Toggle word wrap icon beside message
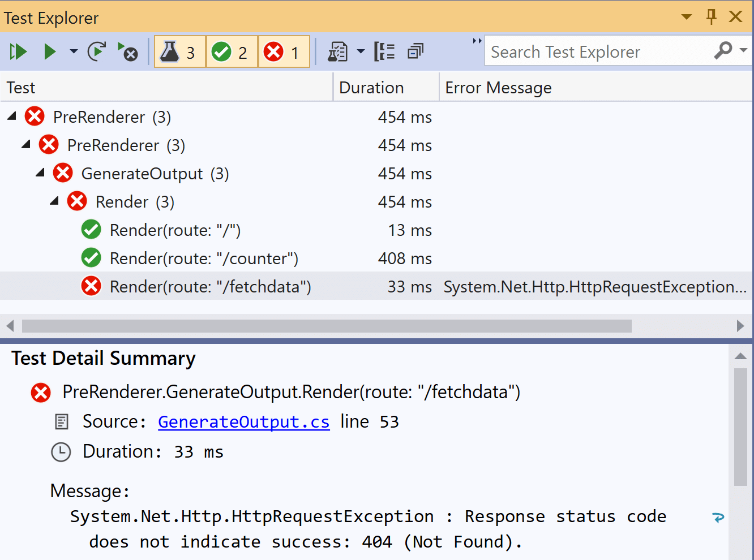This screenshot has height=560, width=754. [x=718, y=517]
